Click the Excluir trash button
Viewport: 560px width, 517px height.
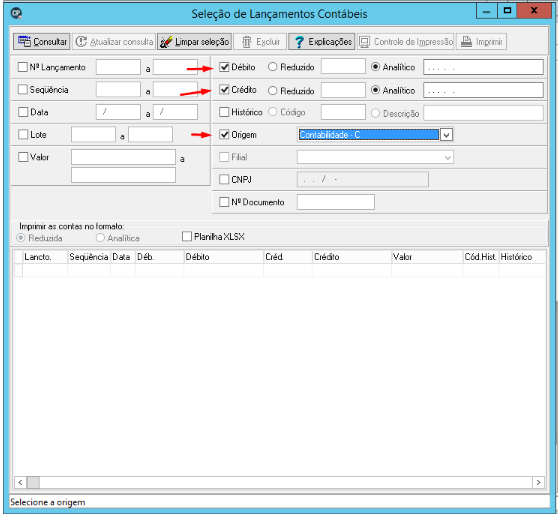point(260,42)
